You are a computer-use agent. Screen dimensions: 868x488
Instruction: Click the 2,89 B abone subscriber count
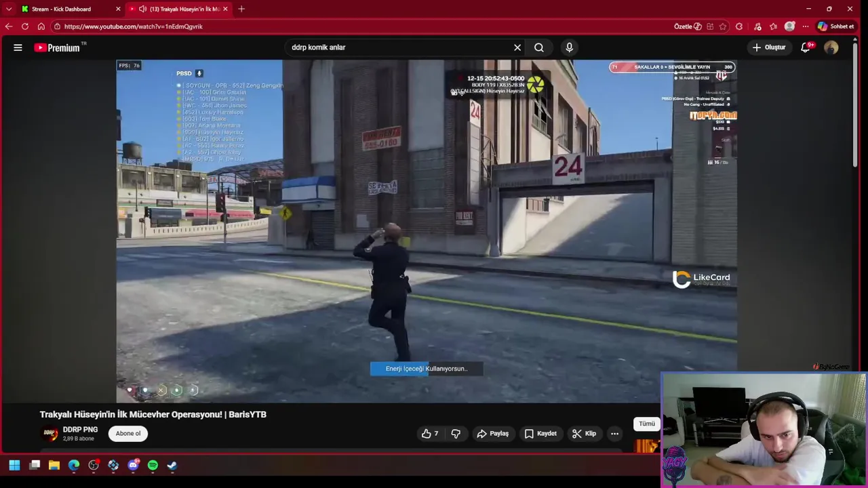coord(79,439)
